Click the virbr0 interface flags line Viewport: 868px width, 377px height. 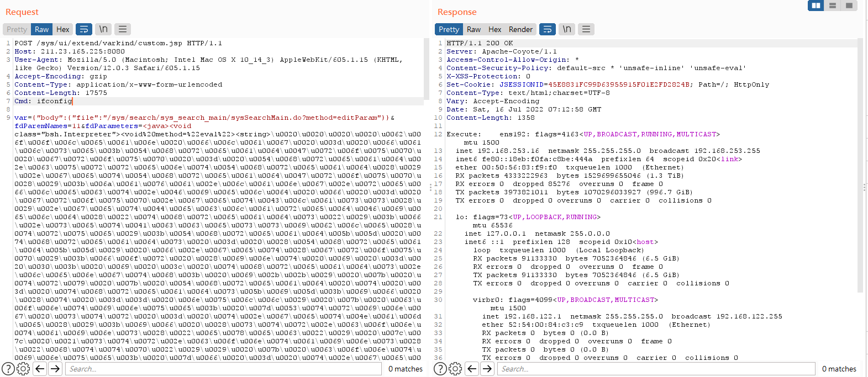click(x=565, y=300)
